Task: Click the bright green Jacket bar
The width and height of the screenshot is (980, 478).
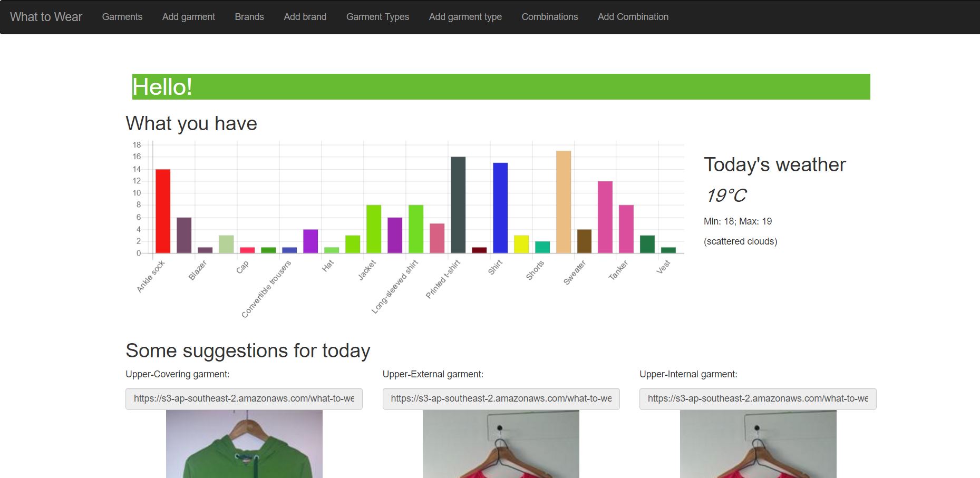Action: pos(374,229)
